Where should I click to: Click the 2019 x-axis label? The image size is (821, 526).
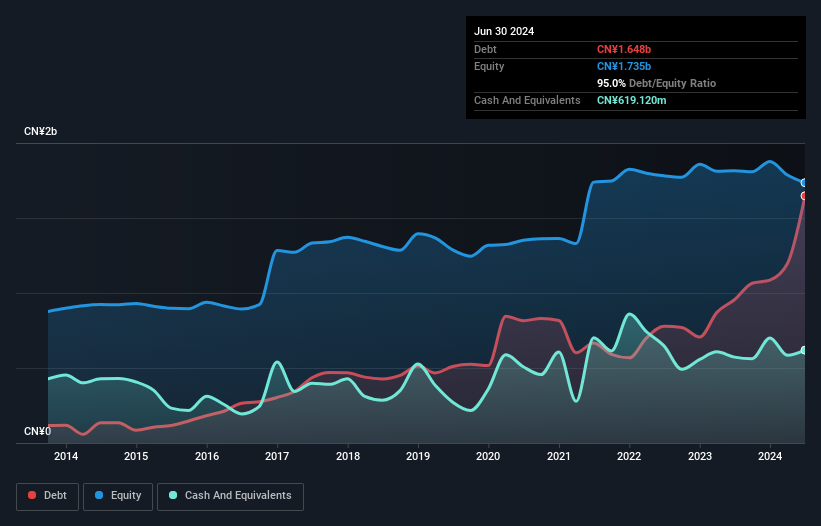coord(418,456)
